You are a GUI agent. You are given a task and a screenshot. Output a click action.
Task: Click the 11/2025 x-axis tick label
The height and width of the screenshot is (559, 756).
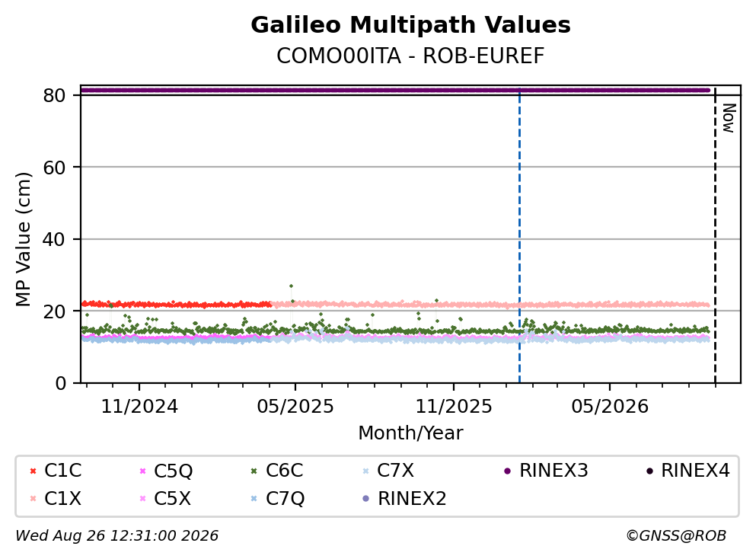pyautogui.click(x=454, y=407)
